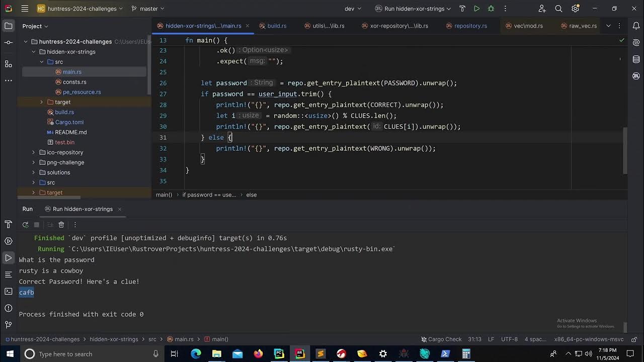Rerun the program in the Run panel
Screen dimensions: 644x362
pos(25,225)
